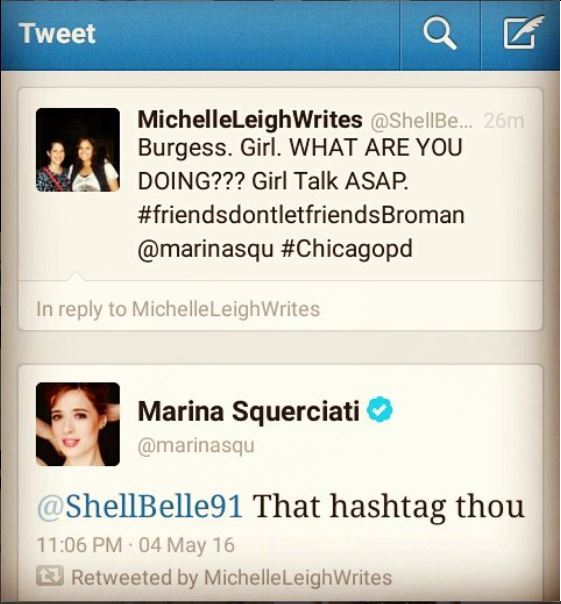
Task: Open the #friendsdontletfriendsBroman hashtag
Action: point(301,215)
